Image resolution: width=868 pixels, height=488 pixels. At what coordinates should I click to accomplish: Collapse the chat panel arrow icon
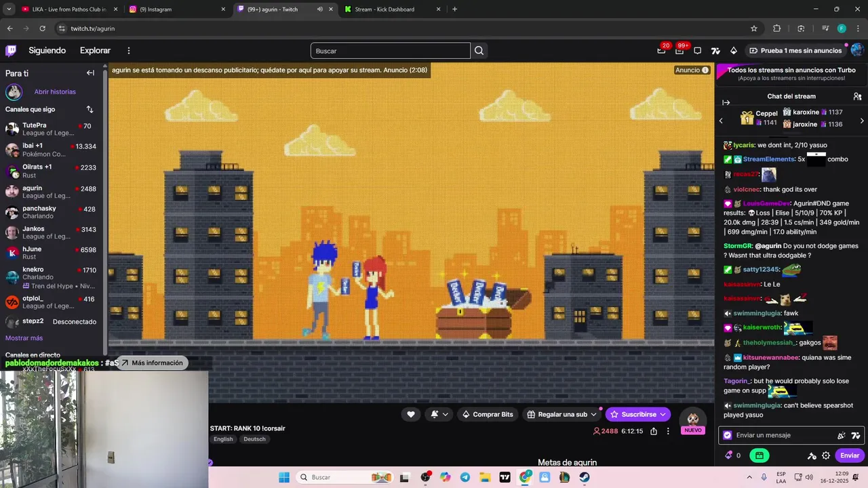pos(726,102)
